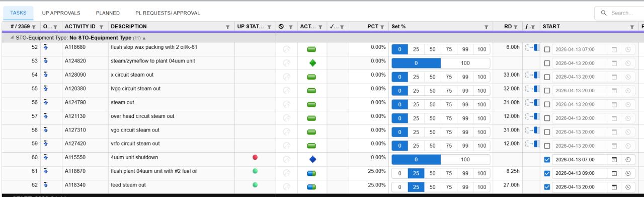Set milestone A124820 to 100
The image size is (644, 197).
[465, 63]
